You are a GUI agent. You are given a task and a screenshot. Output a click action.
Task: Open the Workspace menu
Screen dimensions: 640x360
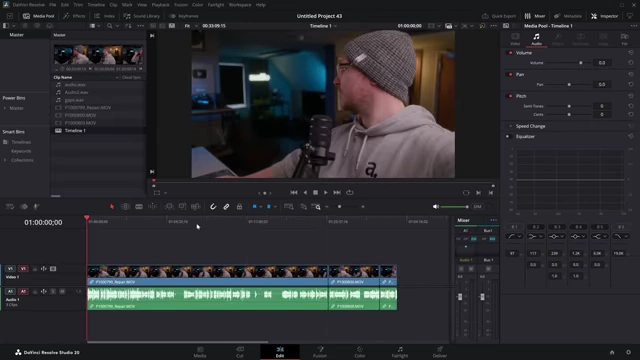[x=240, y=5]
